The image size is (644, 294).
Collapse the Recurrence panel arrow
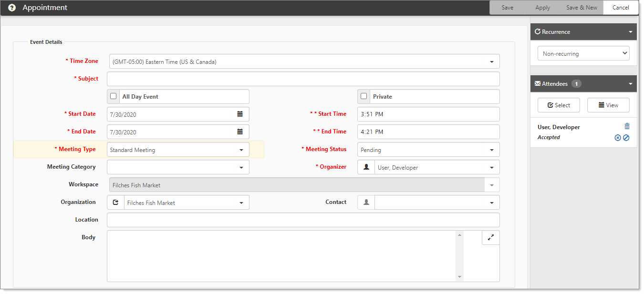tap(631, 32)
